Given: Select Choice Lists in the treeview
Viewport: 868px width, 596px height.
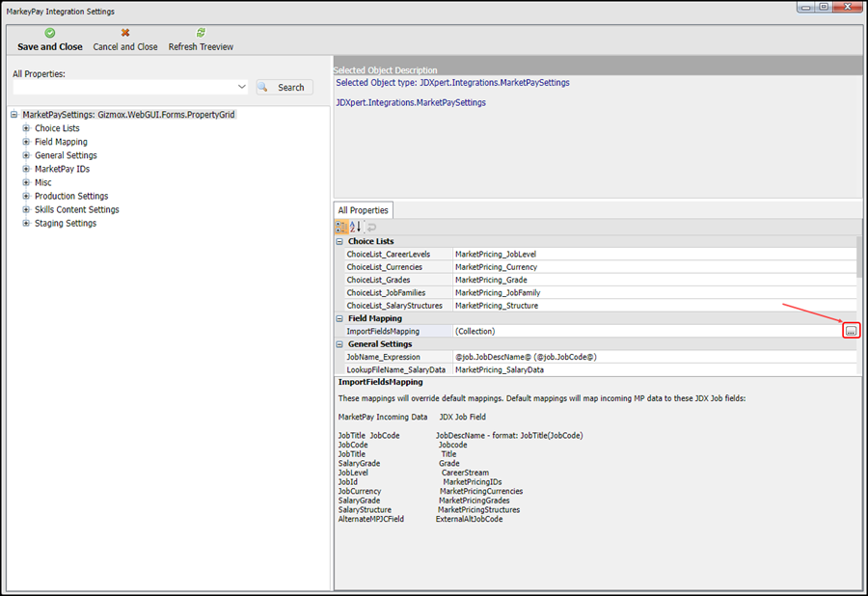Looking at the screenshot, I should (57, 128).
